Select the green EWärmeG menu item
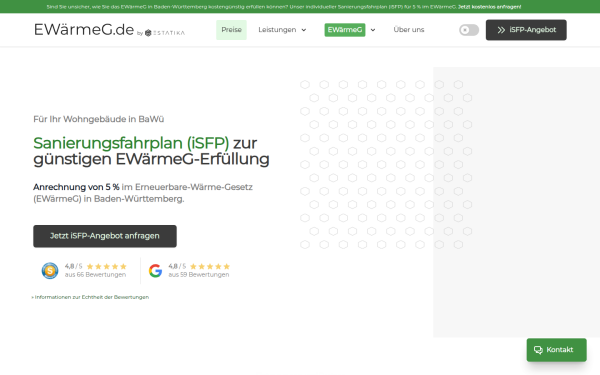 point(345,30)
